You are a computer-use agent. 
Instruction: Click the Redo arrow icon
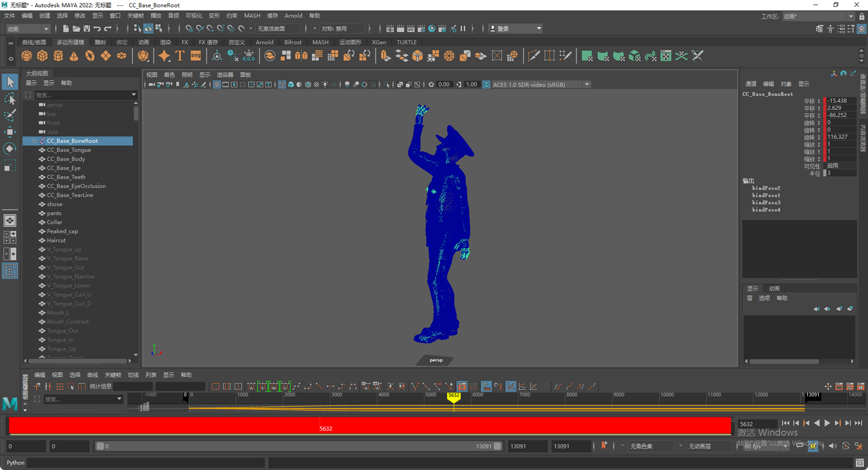108,28
